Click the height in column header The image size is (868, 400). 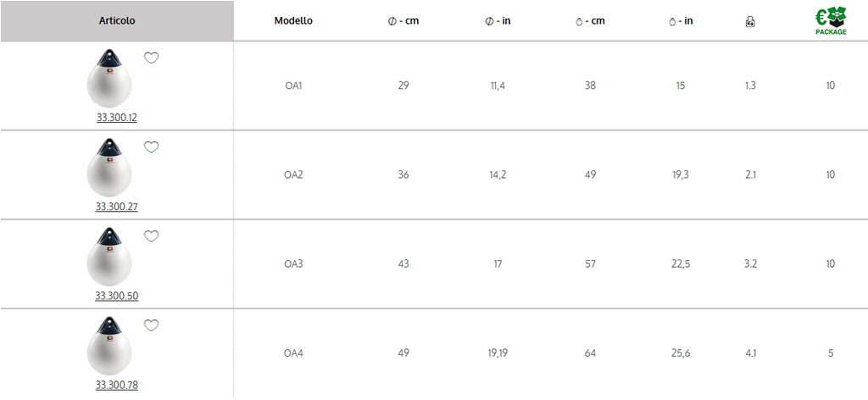pyautogui.click(x=681, y=21)
